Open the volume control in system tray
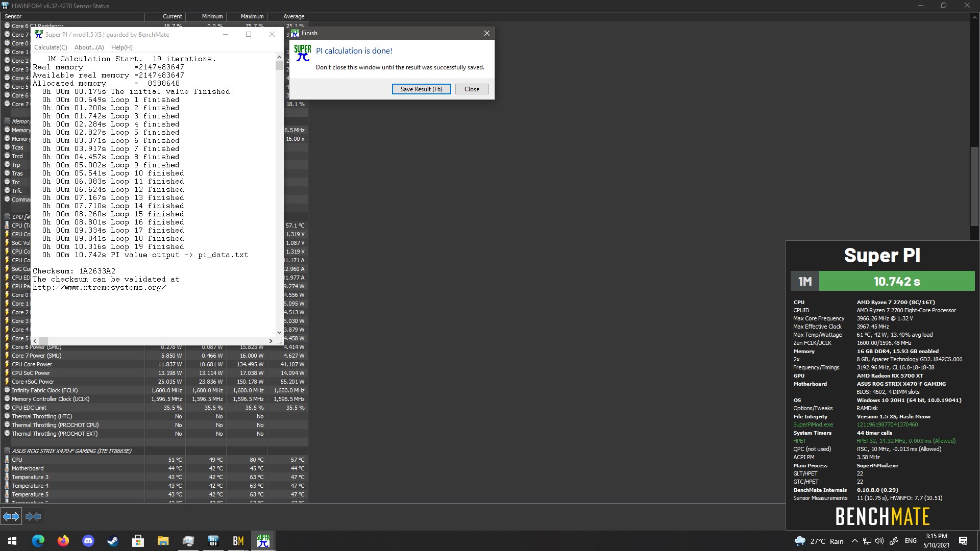The height and width of the screenshot is (551, 980). pyautogui.click(x=879, y=541)
